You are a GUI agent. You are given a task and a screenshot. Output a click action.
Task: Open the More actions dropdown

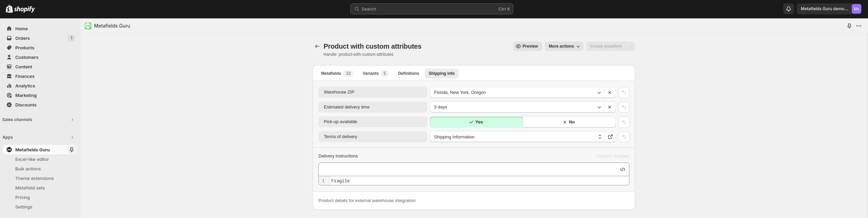click(564, 46)
